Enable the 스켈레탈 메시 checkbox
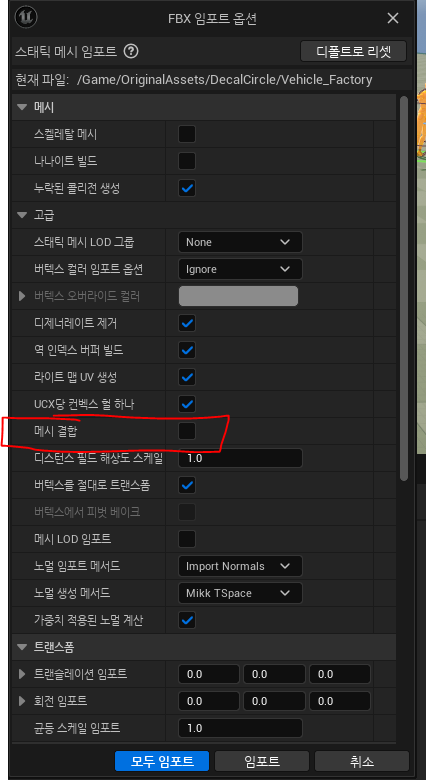This screenshot has height=780, width=426. (x=187, y=134)
